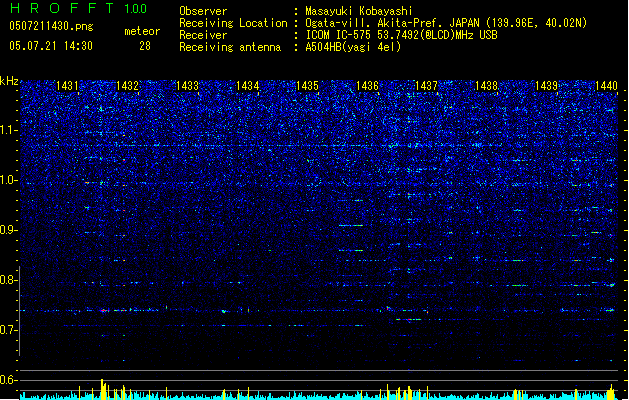Click the tallest yellow meteor peak near 1432
The width and height of the screenshot is (629, 400).
(x=102, y=389)
